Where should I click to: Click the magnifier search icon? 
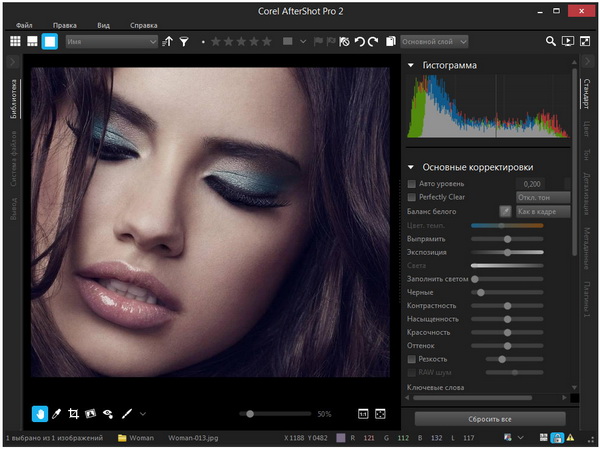click(550, 42)
